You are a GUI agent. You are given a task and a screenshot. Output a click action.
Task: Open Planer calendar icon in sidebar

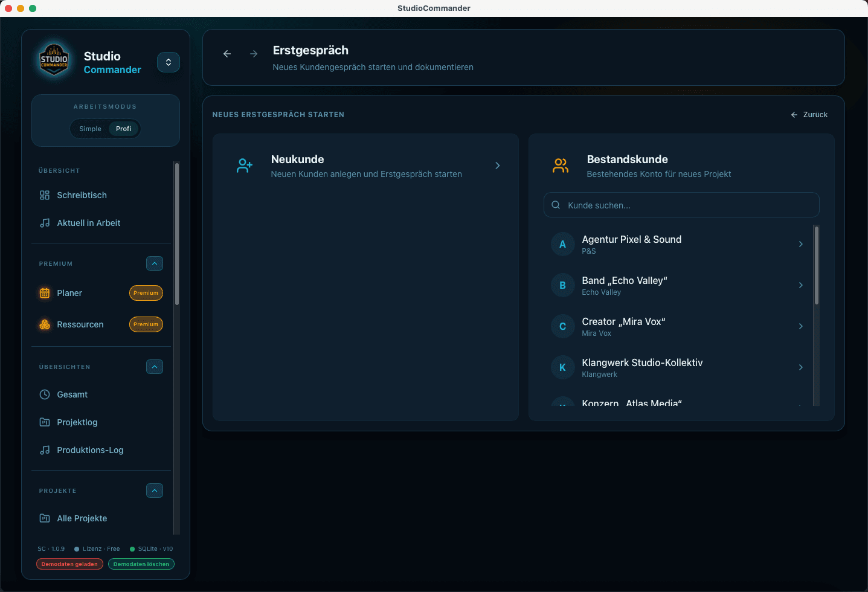pyautogui.click(x=45, y=293)
